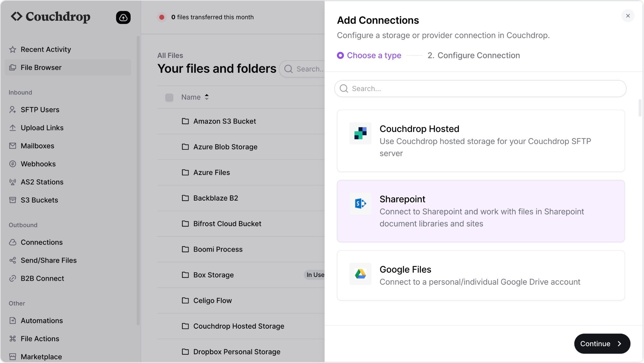Open B2B Connect in sidebar
The image size is (644, 363).
(42, 279)
